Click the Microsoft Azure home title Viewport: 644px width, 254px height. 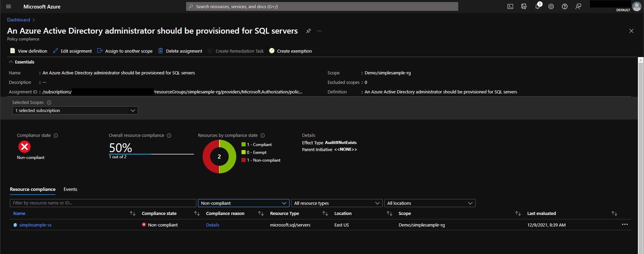coord(42,7)
